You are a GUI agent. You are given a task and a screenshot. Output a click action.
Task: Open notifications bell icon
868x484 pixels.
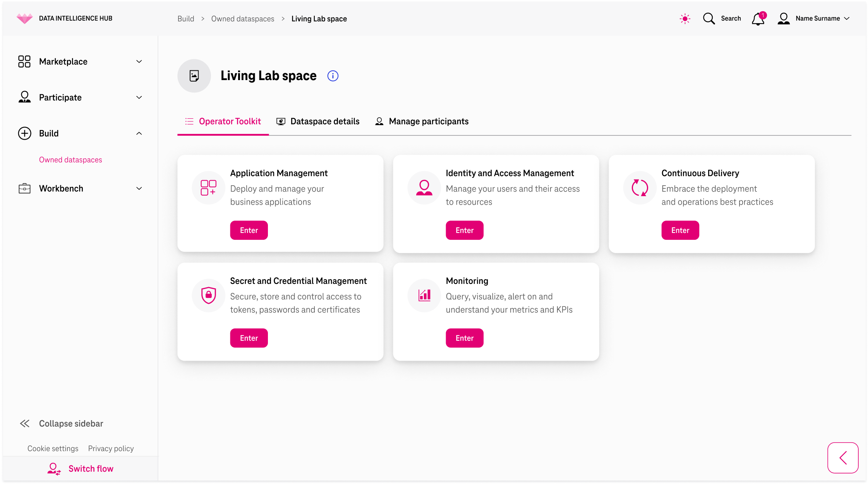pyautogui.click(x=758, y=19)
